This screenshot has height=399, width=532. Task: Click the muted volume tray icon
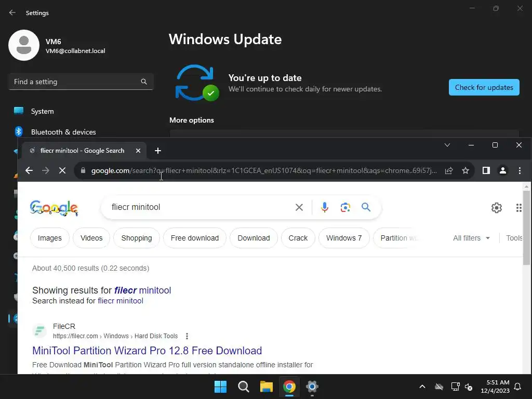coord(469,387)
